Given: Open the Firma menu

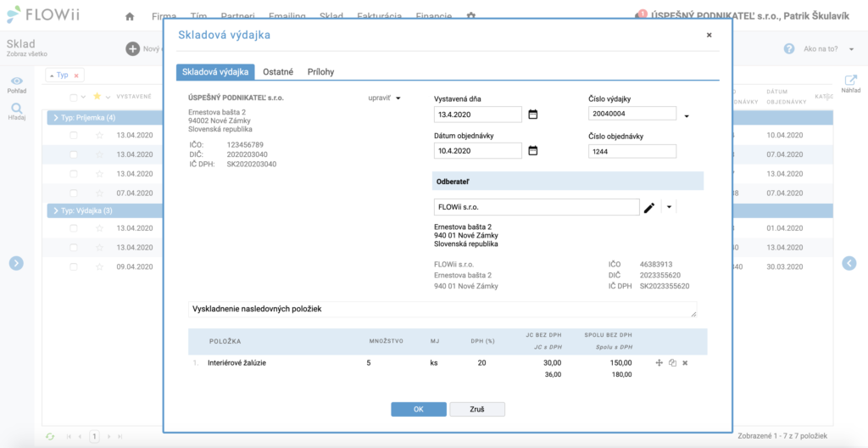Looking at the screenshot, I should 164,16.
